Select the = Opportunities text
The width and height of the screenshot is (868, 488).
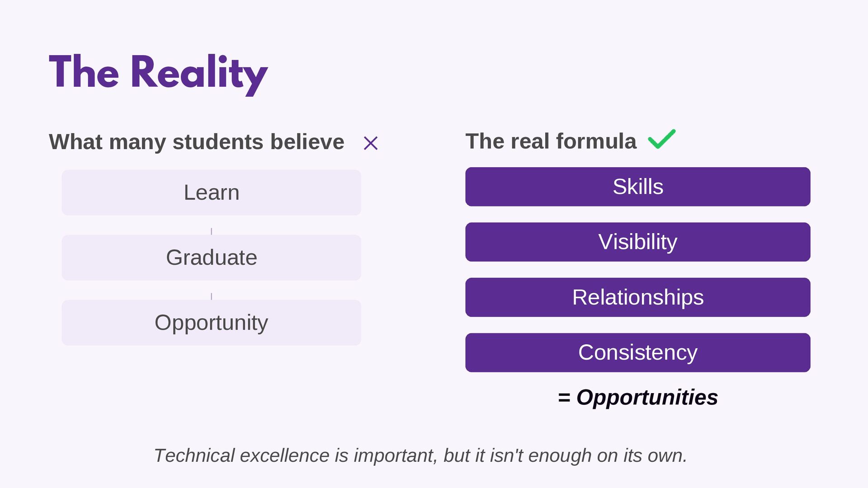(637, 398)
